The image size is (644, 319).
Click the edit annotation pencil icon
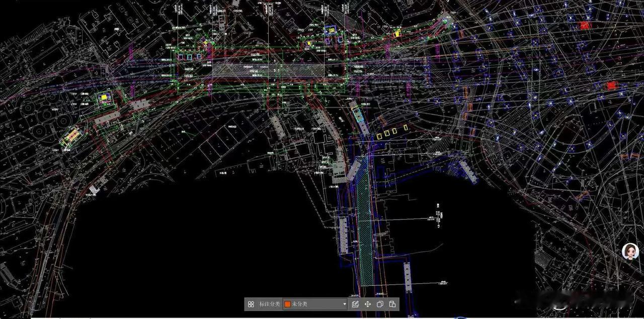(x=355, y=304)
